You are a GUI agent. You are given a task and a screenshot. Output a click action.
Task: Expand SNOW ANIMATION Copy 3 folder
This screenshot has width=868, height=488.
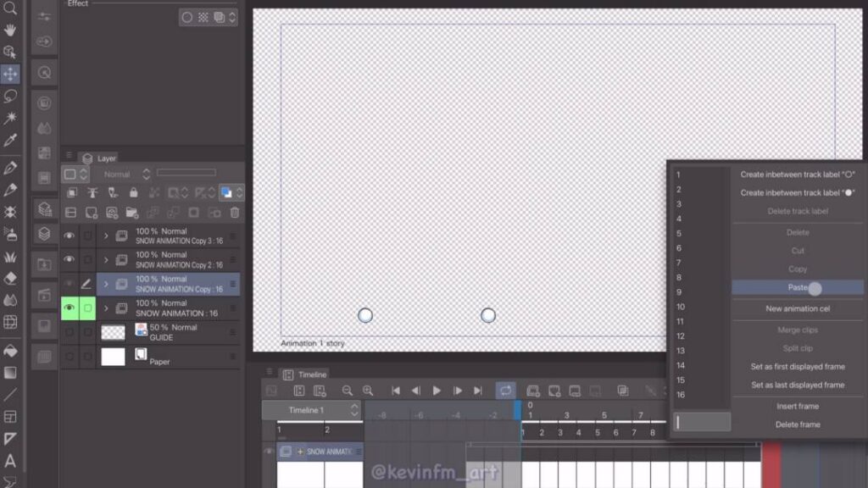[106, 236]
